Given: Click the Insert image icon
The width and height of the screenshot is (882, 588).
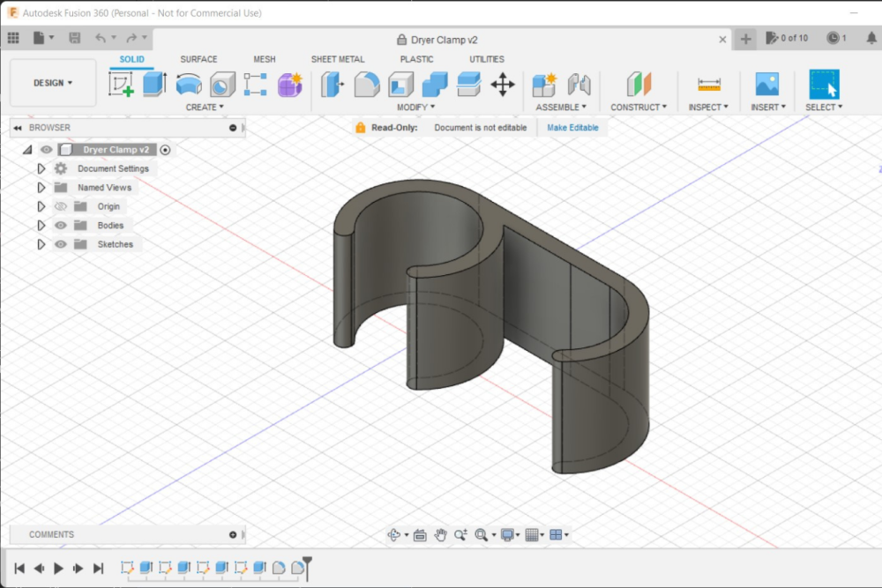Looking at the screenshot, I should pos(767,85).
